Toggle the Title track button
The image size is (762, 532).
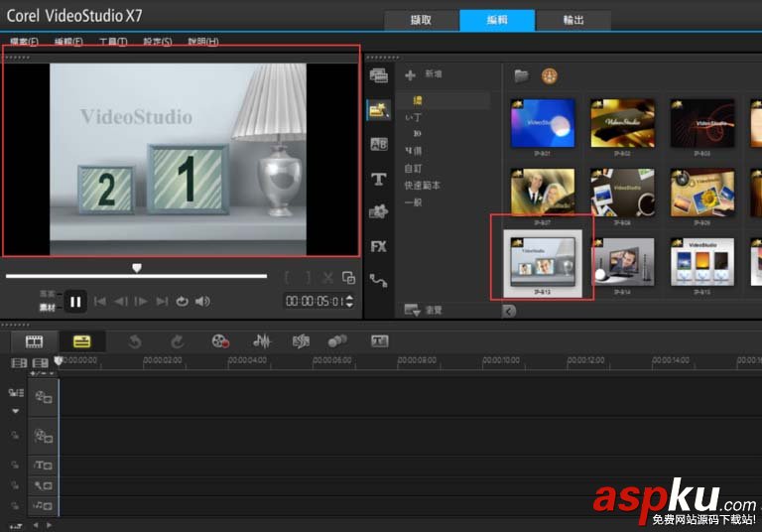pyautogui.click(x=44, y=465)
